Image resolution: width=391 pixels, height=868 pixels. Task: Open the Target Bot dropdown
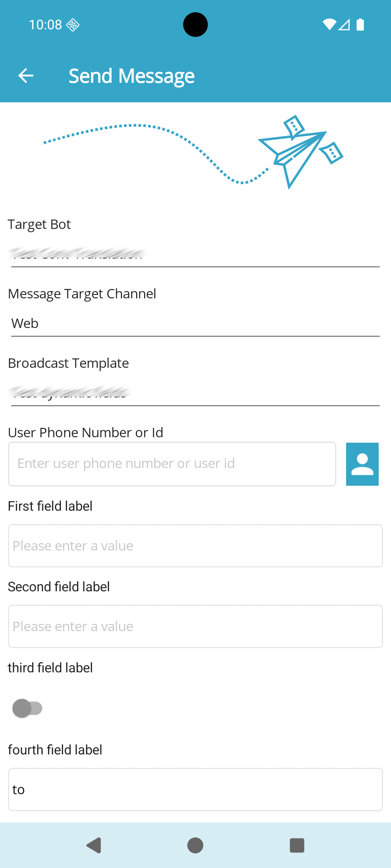[x=195, y=254]
